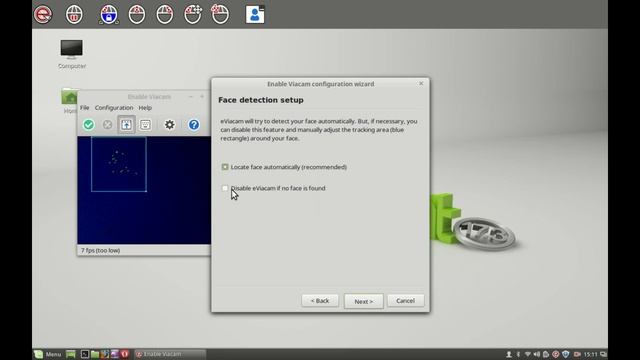Click the blue tracking rectangle in camera view
The image size is (640, 360).
[x=119, y=164]
